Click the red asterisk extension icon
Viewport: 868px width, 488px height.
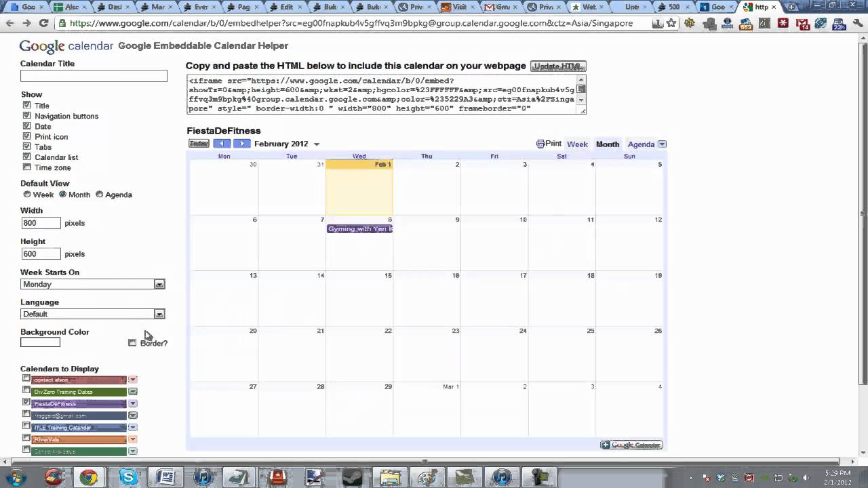783,23
